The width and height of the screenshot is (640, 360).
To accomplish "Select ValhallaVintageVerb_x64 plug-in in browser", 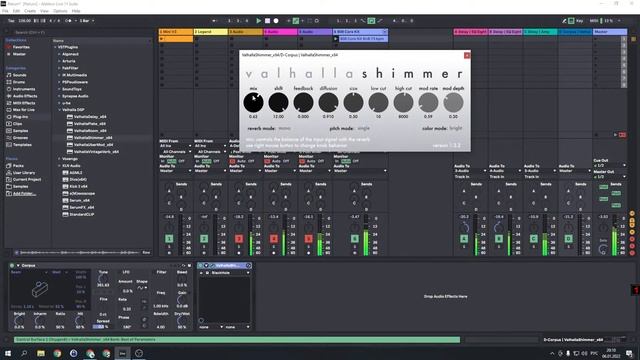I will pos(96,152).
